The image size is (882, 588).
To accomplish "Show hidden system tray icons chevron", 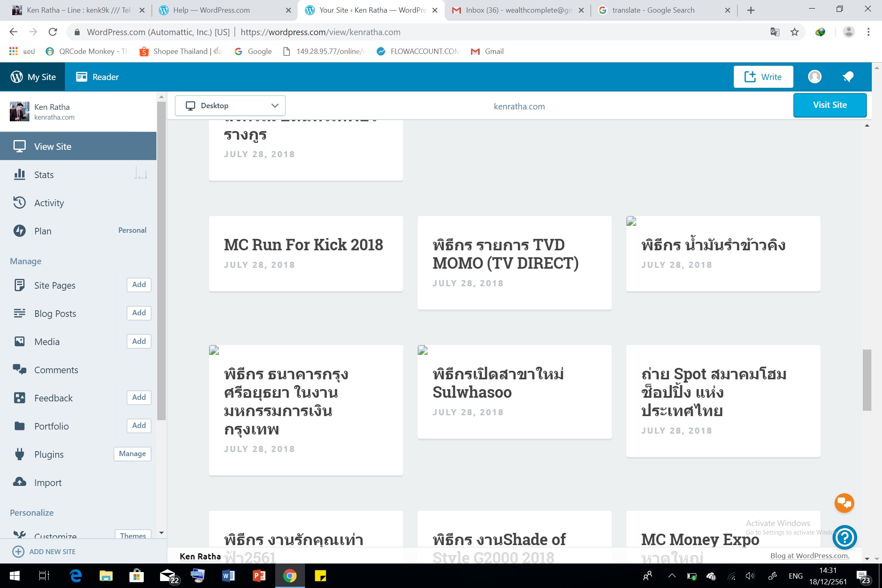I will pyautogui.click(x=672, y=576).
